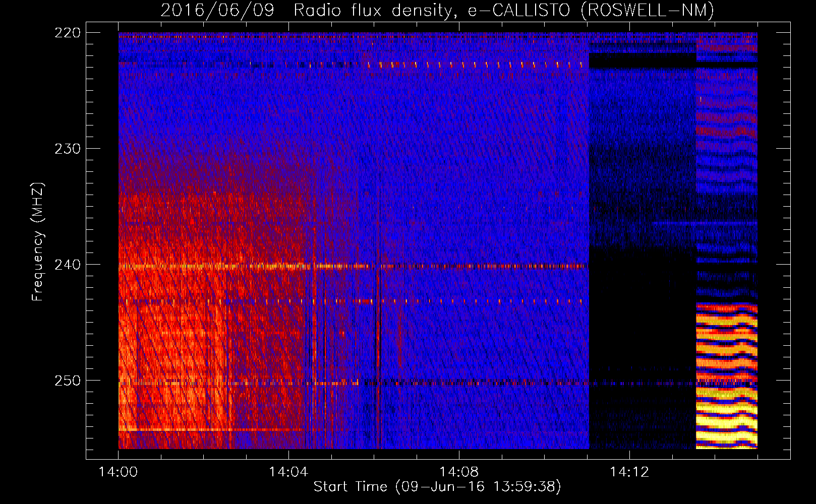Image resolution: width=816 pixels, height=504 pixels.
Task: Click the 14:08 time tick label
Action: coord(459,472)
